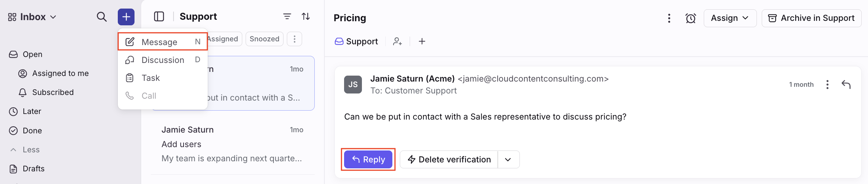Open the Pricing conversation three-dot menu
This screenshot has width=868, height=184.
click(669, 18)
